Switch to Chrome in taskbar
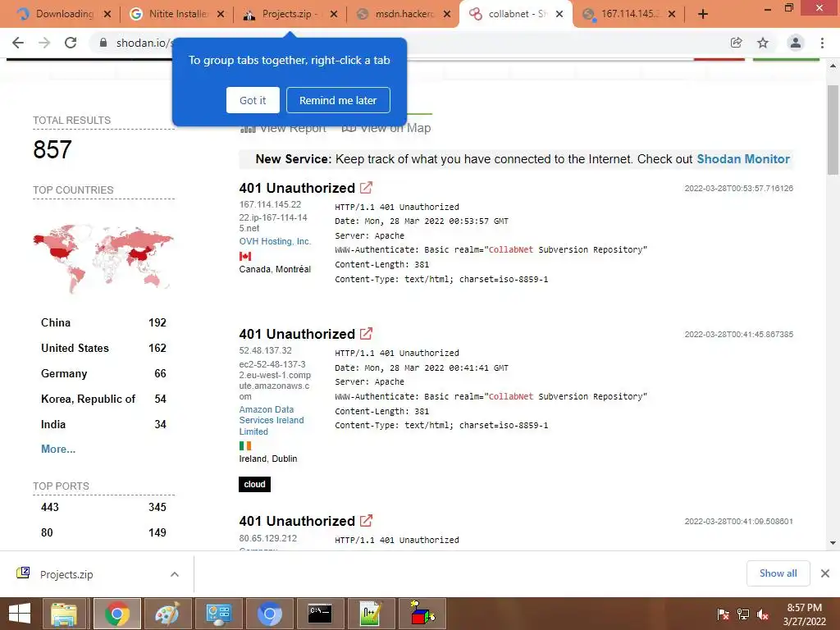Screen dimensions: 840x630 pyautogui.click(x=117, y=614)
